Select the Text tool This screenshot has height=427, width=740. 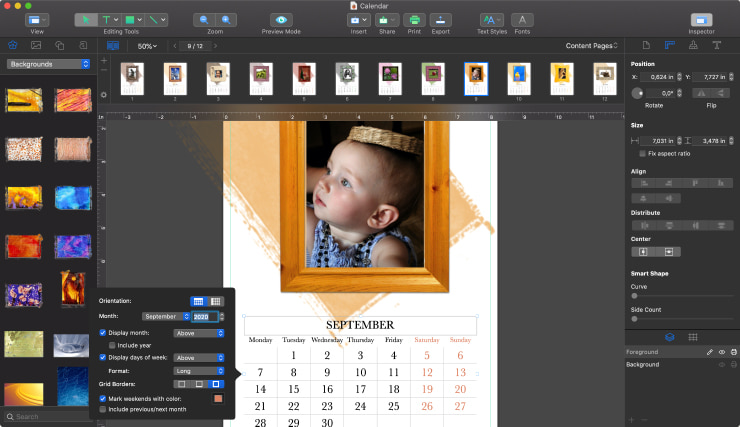point(109,20)
